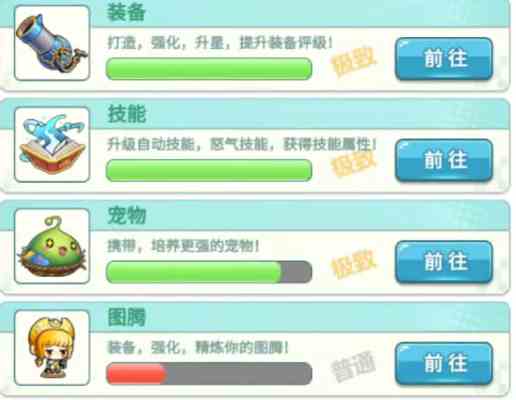This screenshot has width=516, height=400.
Task: Select the 宠物 section header
Action: 126,215
